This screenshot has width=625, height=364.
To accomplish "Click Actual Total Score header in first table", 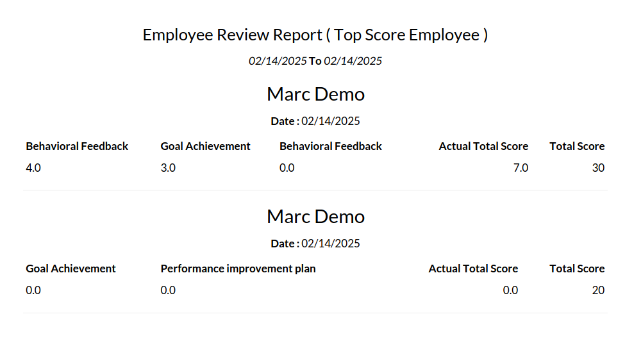I will [x=483, y=146].
